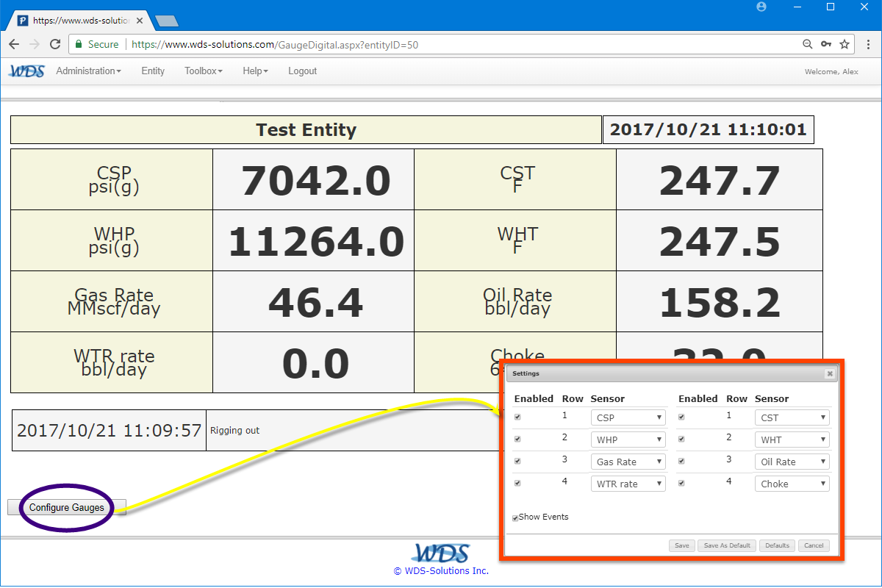Close the Settings dialog with the X
Screen dimensions: 882x588
coord(830,373)
